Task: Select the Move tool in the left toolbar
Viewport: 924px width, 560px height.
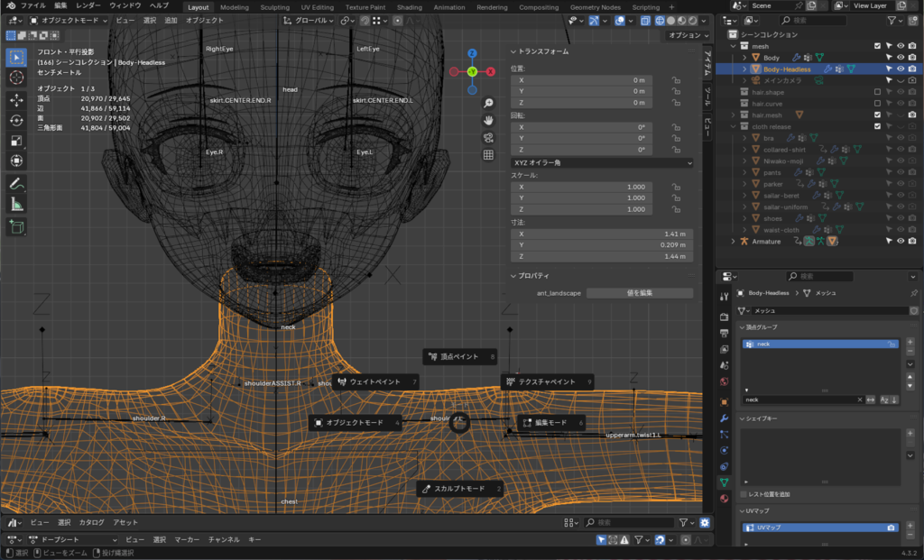Action: 16,99
